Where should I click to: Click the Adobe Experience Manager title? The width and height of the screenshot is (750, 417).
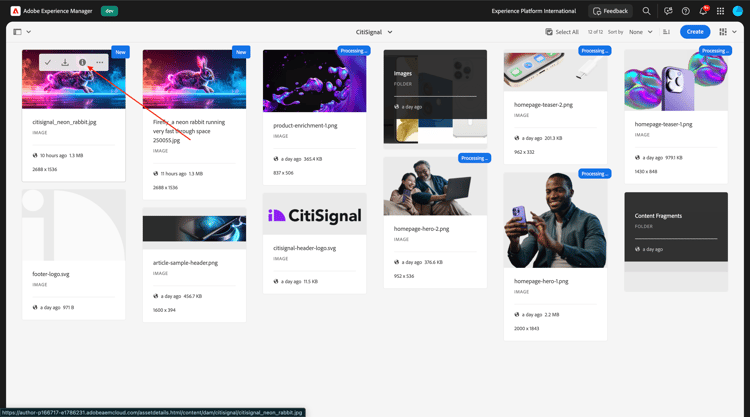click(58, 11)
